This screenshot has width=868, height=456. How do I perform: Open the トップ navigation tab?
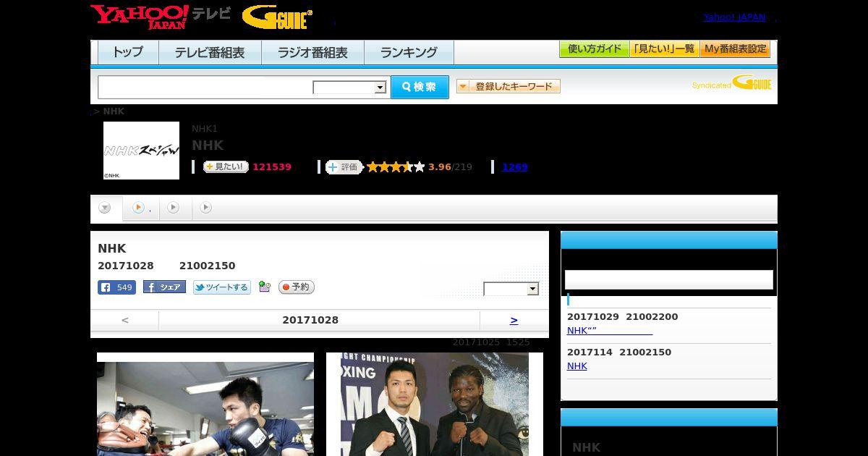coord(128,52)
